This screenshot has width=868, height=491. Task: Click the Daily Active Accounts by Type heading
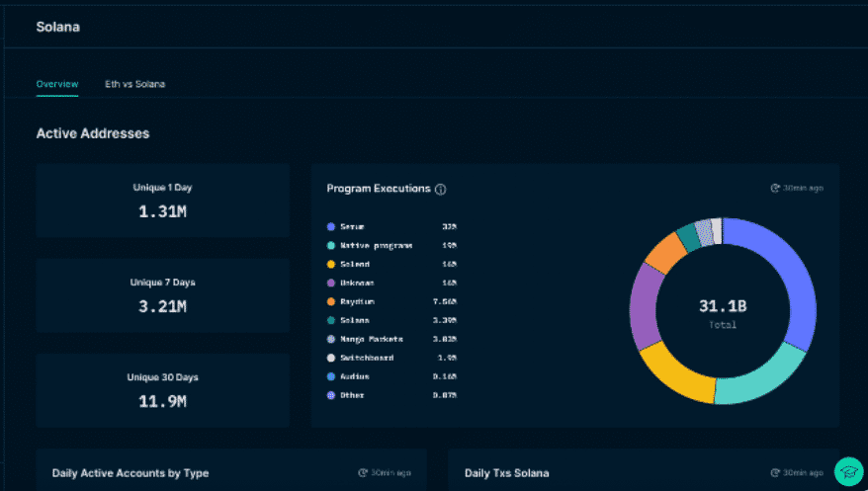tap(130, 473)
